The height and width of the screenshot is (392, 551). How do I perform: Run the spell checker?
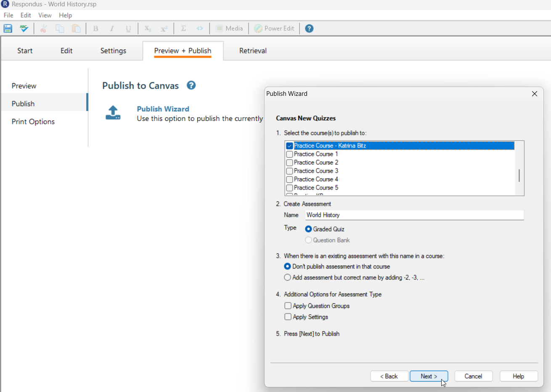point(24,28)
